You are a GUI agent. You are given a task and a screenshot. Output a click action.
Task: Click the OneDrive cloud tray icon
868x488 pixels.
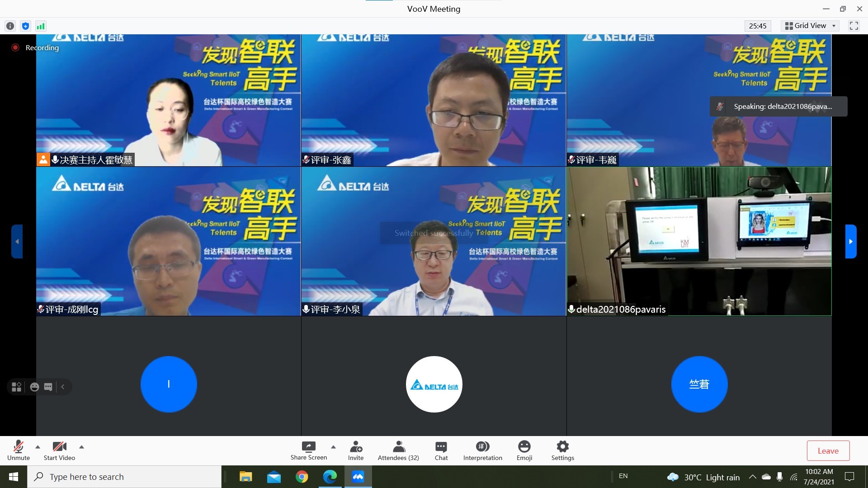tap(766, 477)
